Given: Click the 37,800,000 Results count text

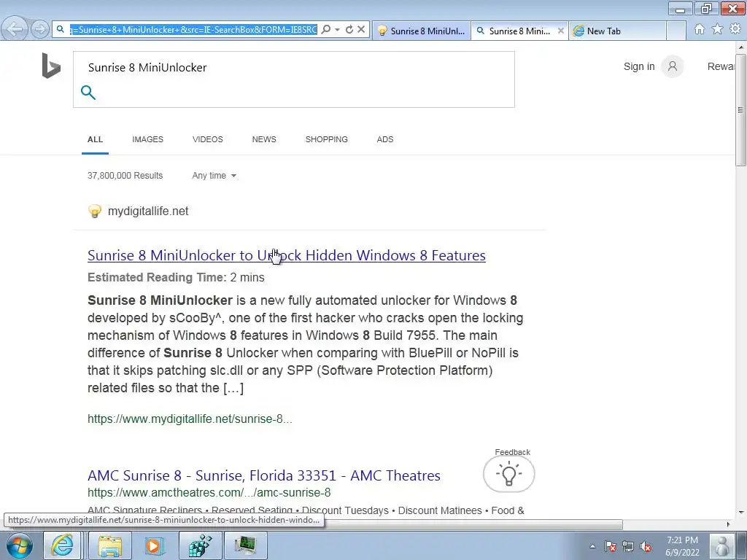Looking at the screenshot, I should click(125, 176).
